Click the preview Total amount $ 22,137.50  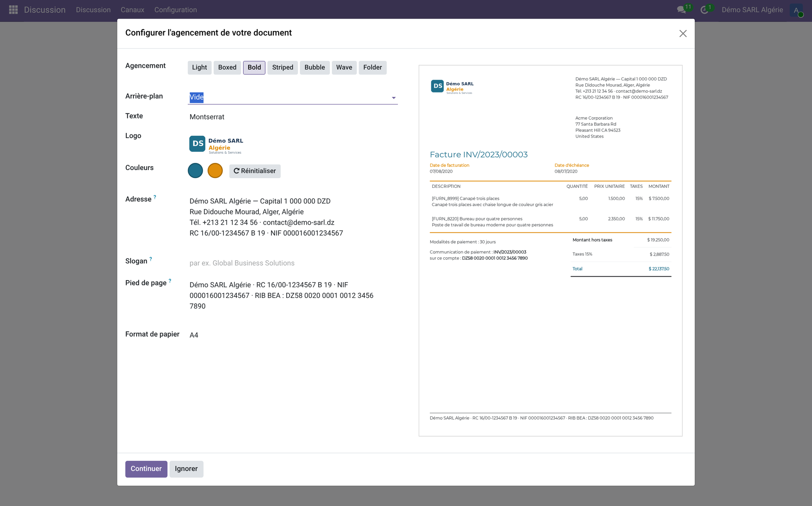tap(659, 269)
